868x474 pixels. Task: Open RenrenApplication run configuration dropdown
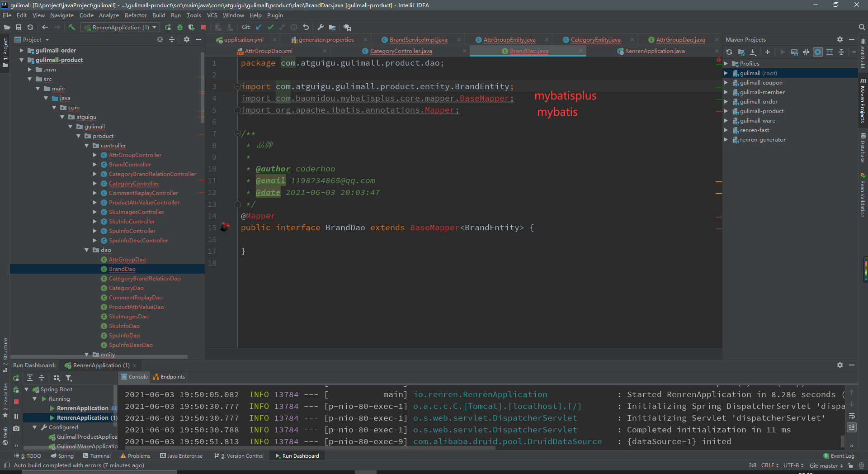[120, 27]
